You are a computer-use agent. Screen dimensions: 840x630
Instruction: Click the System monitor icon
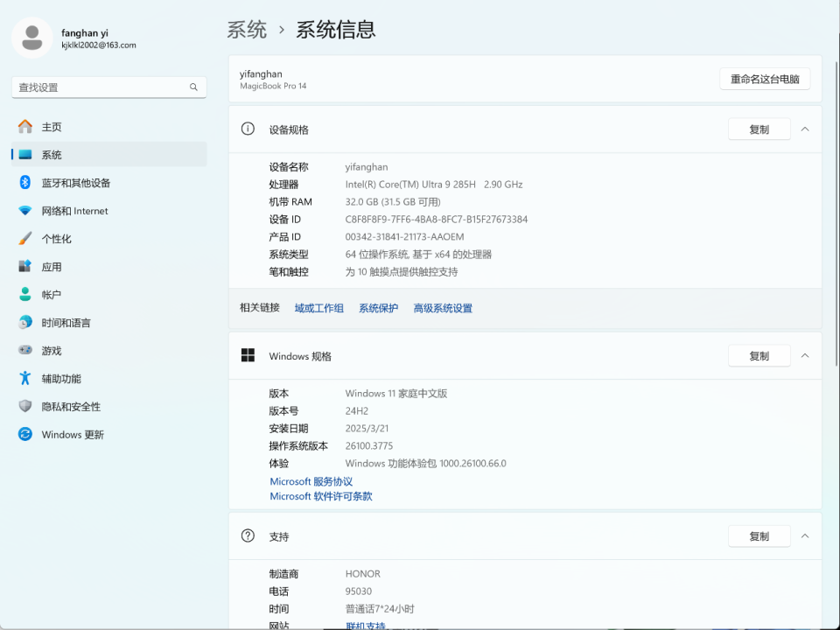(x=25, y=154)
